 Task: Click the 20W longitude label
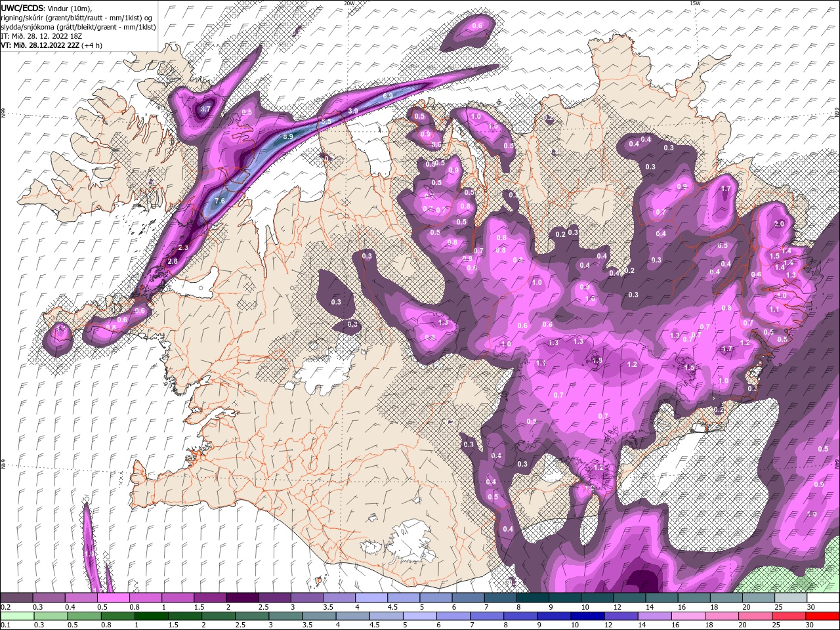[349, 3]
